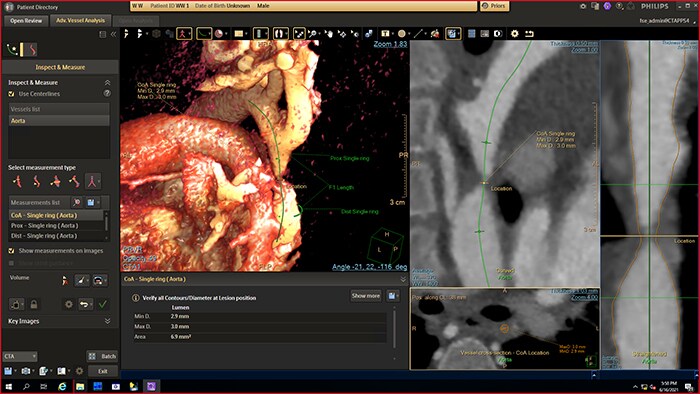The height and width of the screenshot is (394, 700).
Task: Open the Volume brush tool dropdown
Action: tap(82, 281)
